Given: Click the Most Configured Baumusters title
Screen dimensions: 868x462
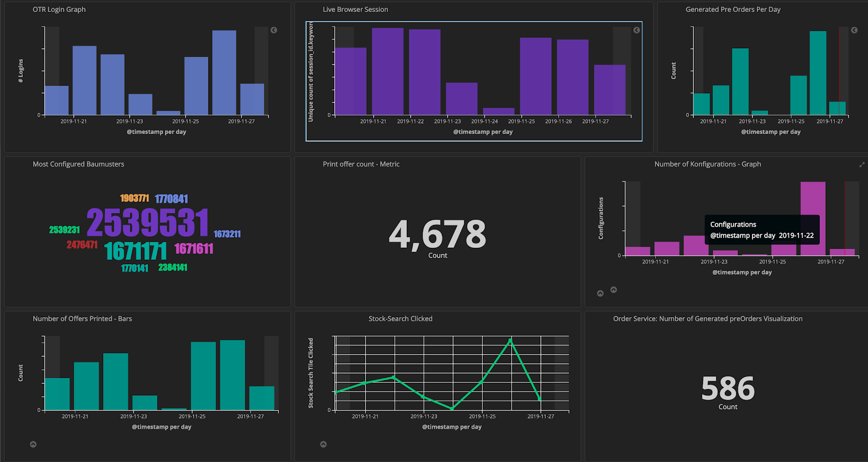Looking at the screenshot, I should 78,164.
